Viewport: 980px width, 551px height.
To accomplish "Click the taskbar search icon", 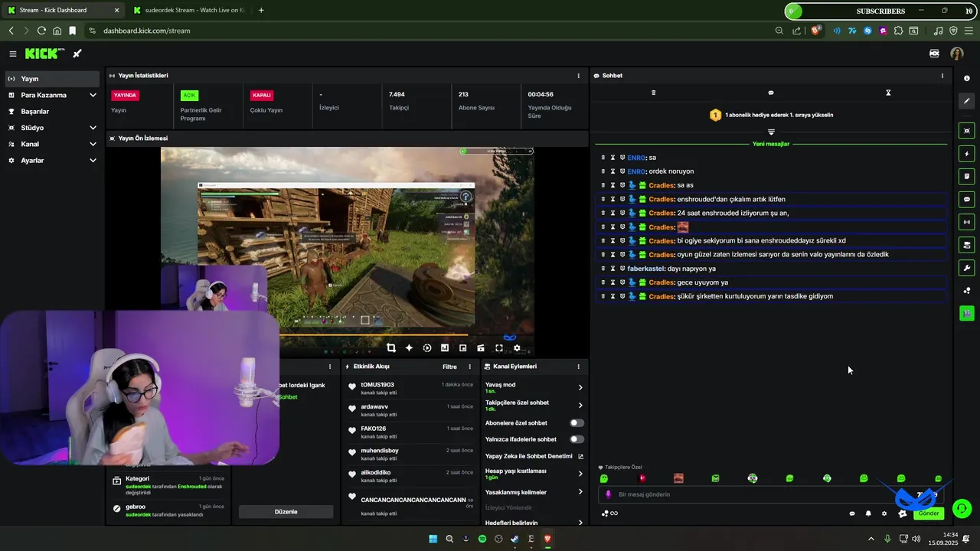I will 449,539.
